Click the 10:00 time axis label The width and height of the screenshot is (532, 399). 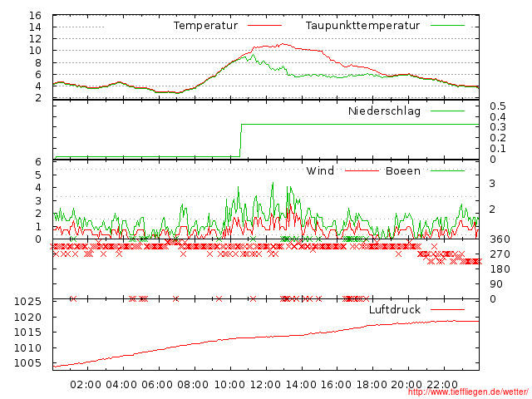229,385
